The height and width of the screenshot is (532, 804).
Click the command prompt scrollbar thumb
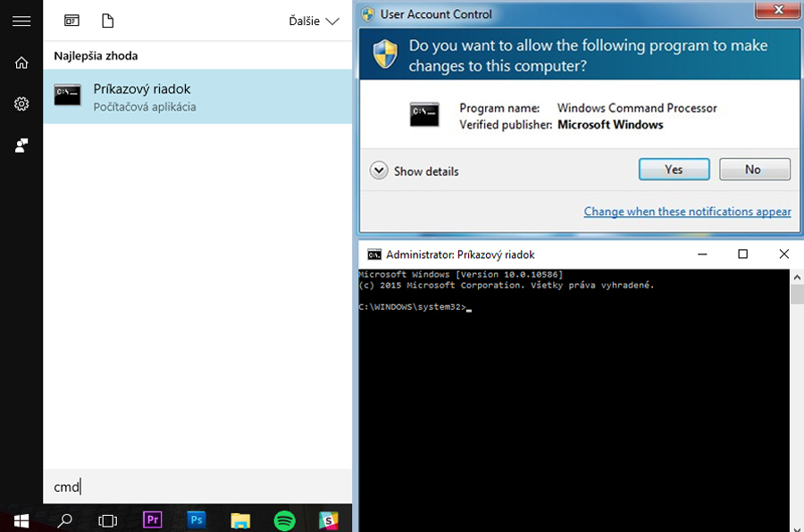click(x=797, y=295)
